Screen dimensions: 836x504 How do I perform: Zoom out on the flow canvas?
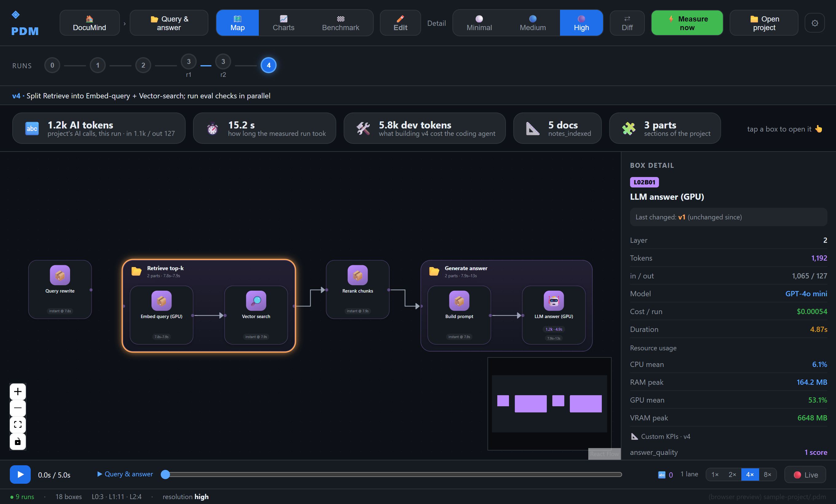coord(18,408)
